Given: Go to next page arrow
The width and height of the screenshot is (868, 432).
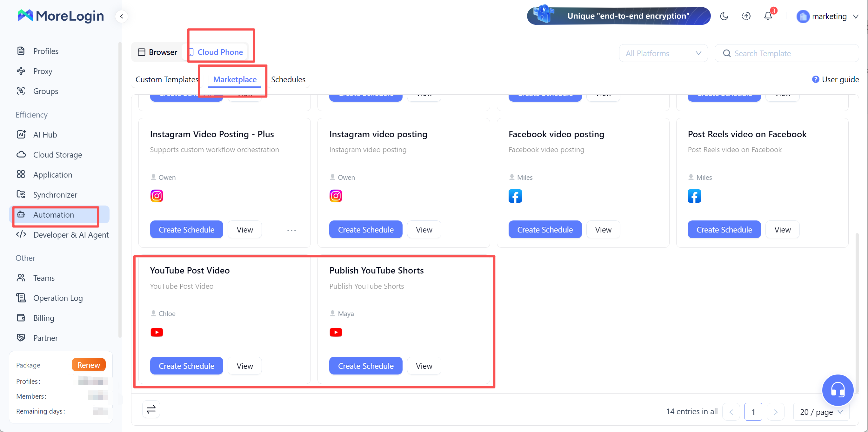Looking at the screenshot, I should [x=775, y=412].
